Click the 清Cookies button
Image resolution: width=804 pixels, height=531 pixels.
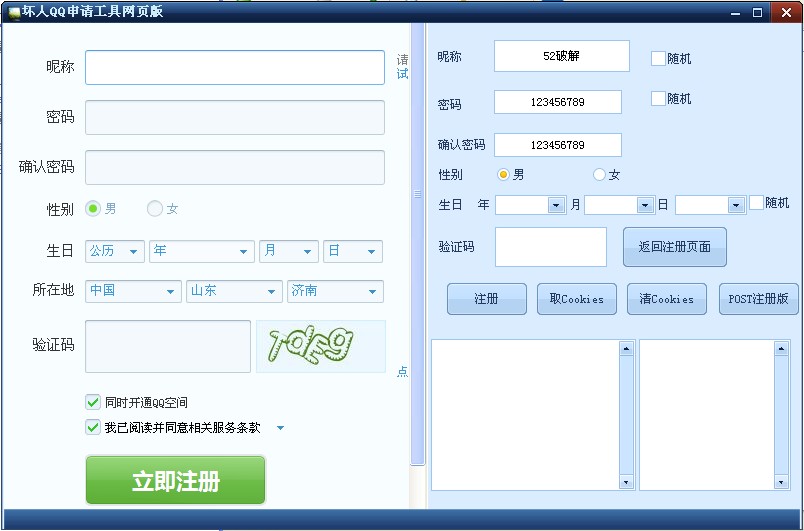(x=667, y=299)
